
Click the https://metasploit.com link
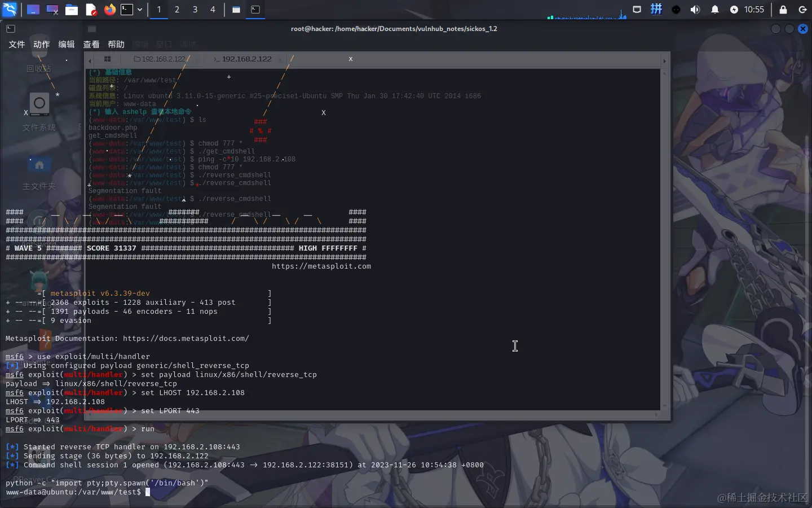(321, 266)
